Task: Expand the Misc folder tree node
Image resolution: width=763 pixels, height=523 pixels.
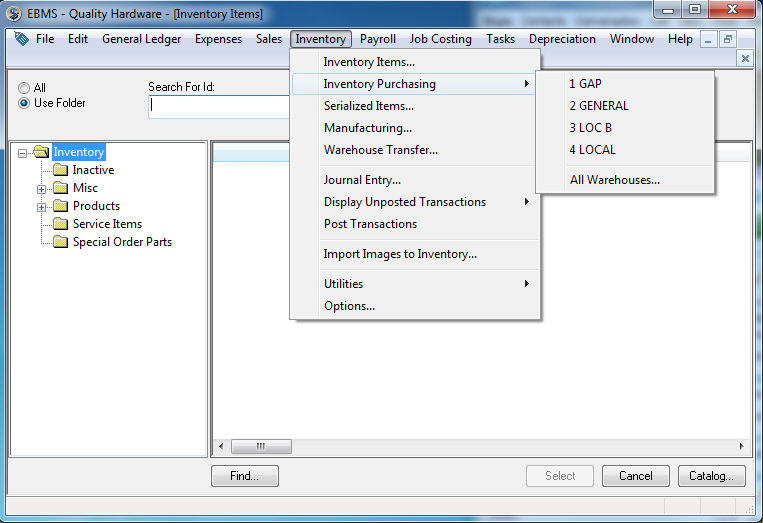Action: 42,189
